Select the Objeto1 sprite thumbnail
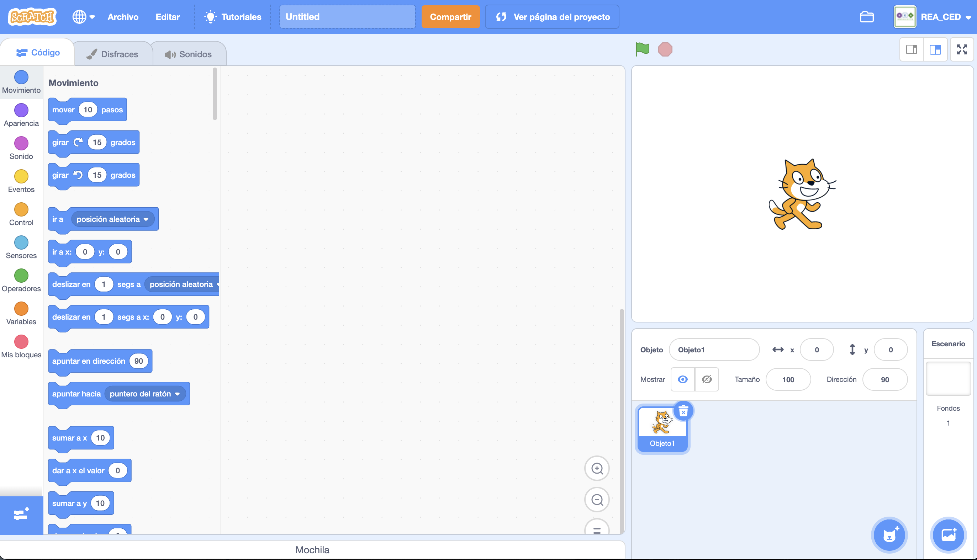The width and height of the screenshot is (977, 560). [662, 429]
